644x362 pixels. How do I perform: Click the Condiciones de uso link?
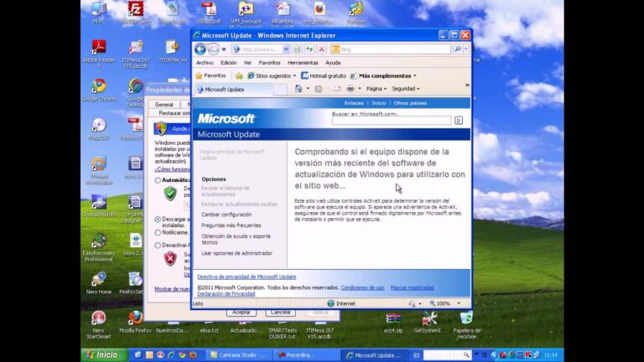362,287
